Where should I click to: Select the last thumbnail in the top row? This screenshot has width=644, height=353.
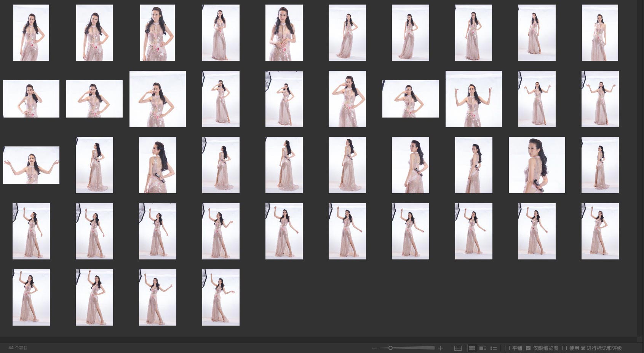600,33
